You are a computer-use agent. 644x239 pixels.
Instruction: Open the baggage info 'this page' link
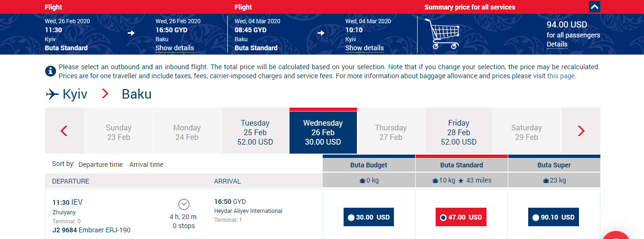coord(561,76)
